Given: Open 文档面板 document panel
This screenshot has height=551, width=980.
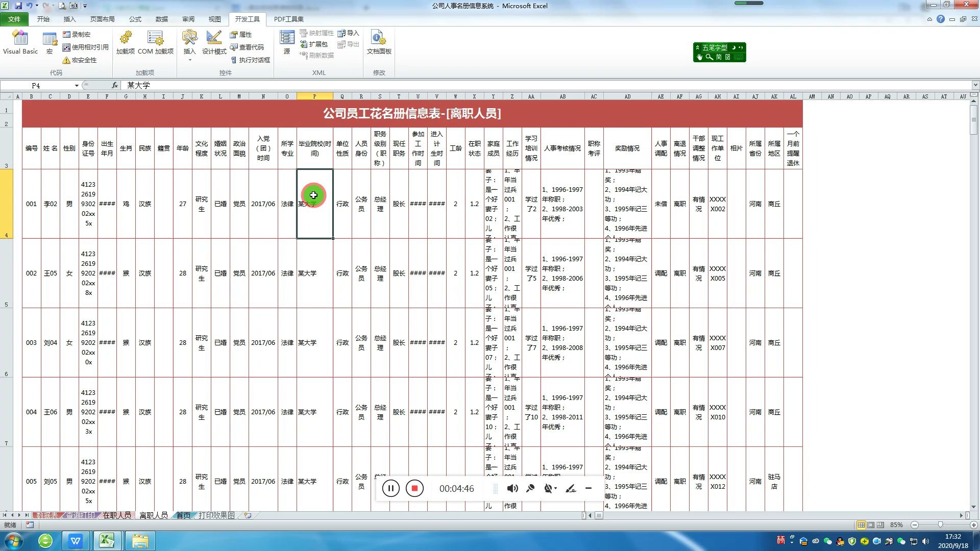Looking at the screenshot, I should pyautogui.click(x=379, y=42).
